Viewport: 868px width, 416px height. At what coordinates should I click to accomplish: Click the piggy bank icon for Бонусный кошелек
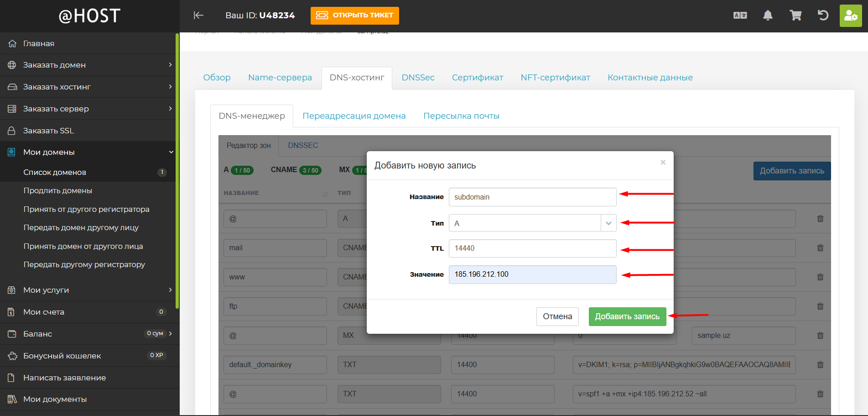(12, 356)
